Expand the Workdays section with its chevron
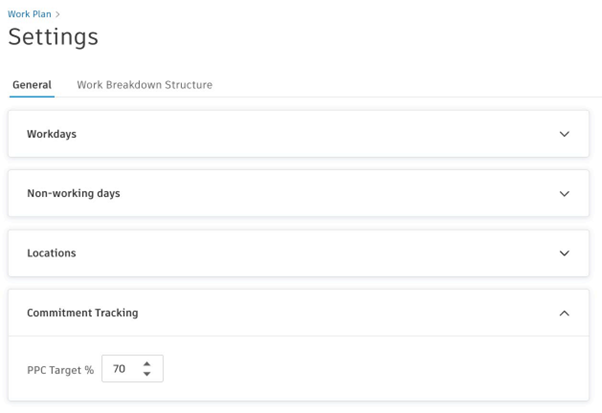The width and height of the screenshot is (602, 413). click(564, 134)
